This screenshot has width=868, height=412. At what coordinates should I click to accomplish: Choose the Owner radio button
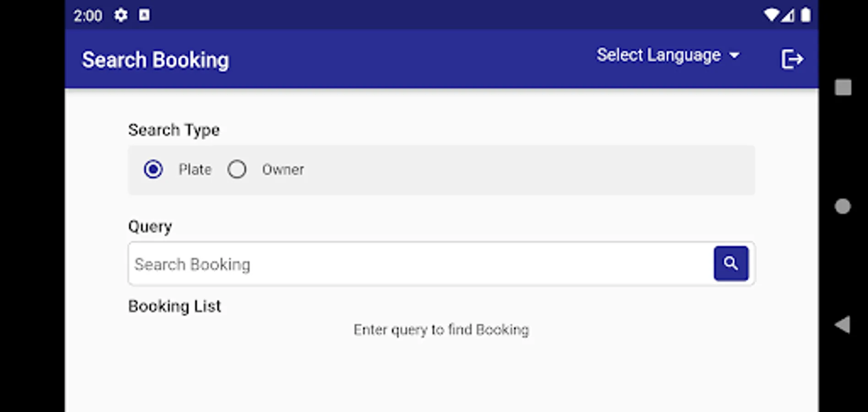click(x=237, y=169)
